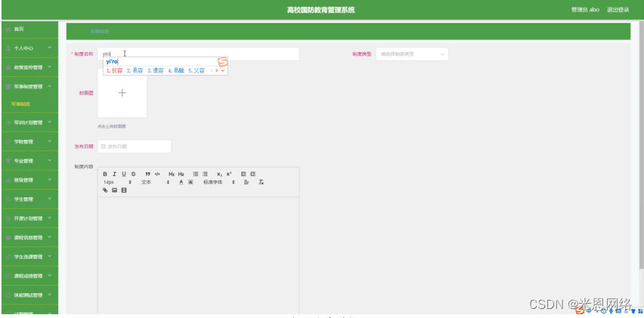Click the page vertical scrollbar

pos(640,146)
